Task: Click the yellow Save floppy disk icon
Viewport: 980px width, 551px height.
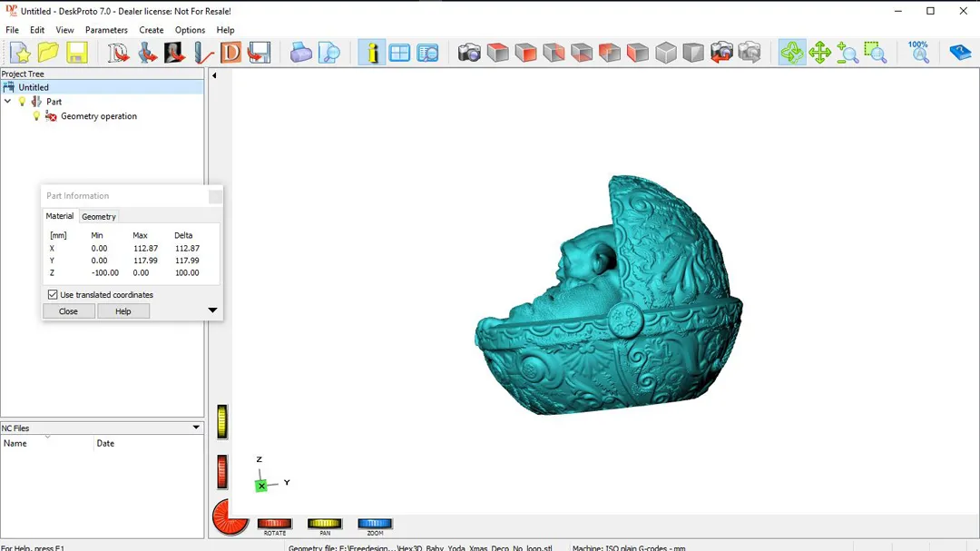Action: (76, 53)
